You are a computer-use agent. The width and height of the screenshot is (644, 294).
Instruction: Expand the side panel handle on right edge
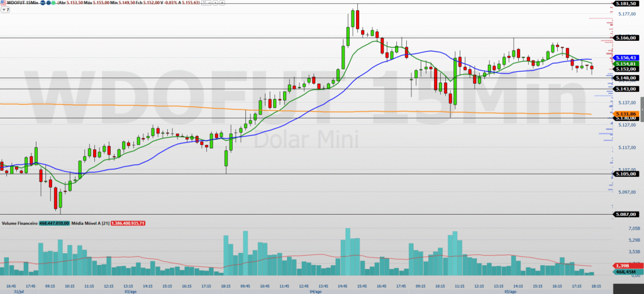point(642,110)
